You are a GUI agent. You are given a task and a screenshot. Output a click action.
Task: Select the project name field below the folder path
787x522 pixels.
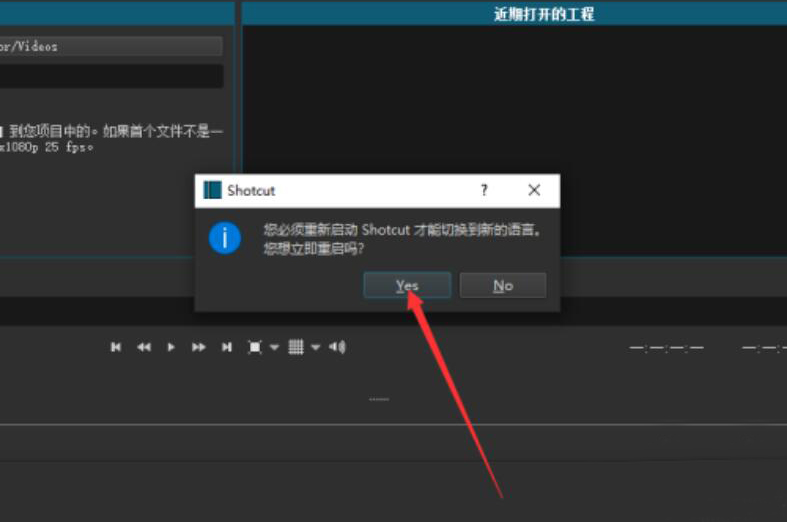[x=111, y=76]
